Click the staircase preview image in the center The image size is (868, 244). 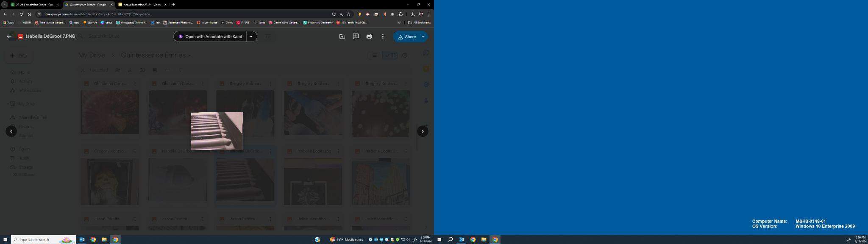[217, 131]
